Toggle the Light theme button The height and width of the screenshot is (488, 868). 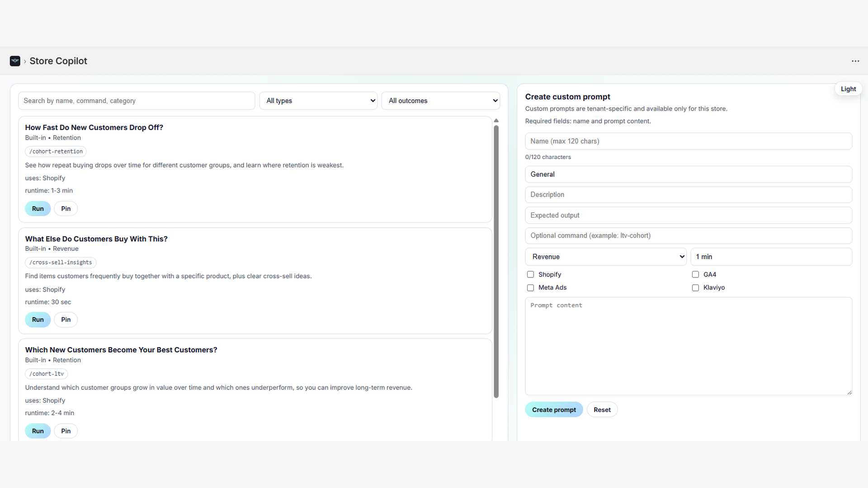(x=848, y=89)
